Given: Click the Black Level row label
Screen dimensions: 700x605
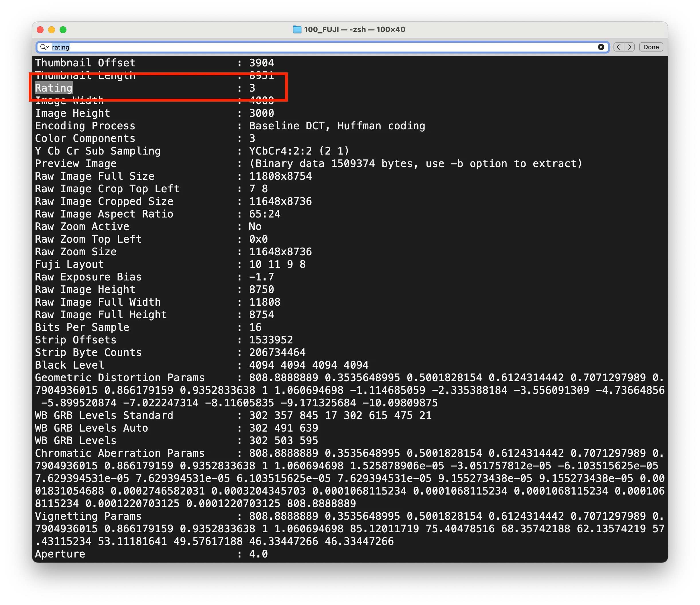Looking at the screenshot, I should pos(69,365).
